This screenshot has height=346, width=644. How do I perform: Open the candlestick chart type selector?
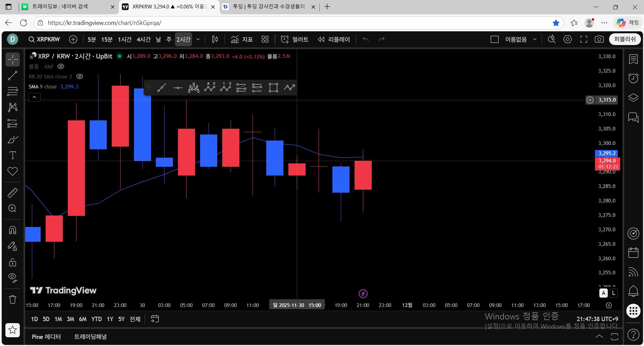point(215,39)
